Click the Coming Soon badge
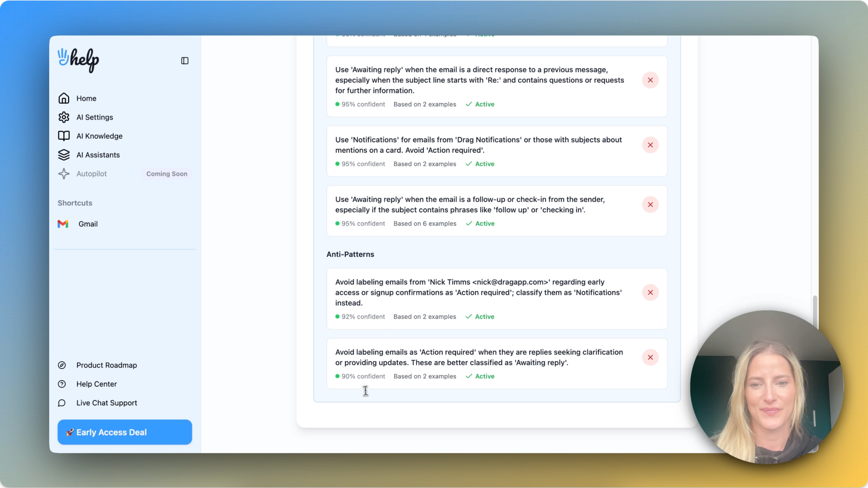 pyautogui.click(x=167, y=174)
